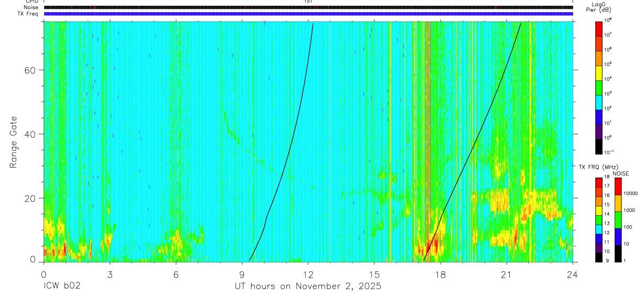This screenshot has height=297, width=644.
Task: Click the "ICW b02" label
Action: click(x=62, y=287)
